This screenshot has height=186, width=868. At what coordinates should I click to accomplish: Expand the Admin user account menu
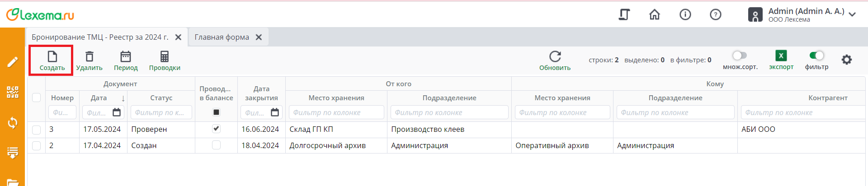pos(852,14)
